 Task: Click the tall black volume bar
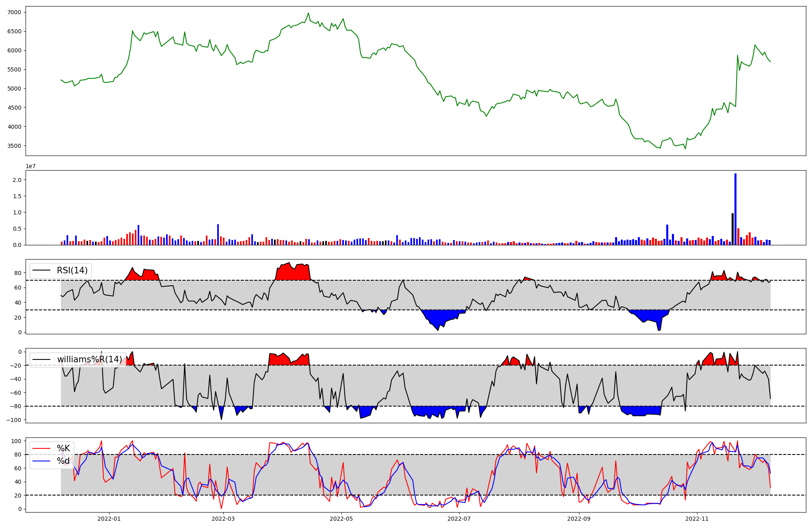click(x=732, y=229)
